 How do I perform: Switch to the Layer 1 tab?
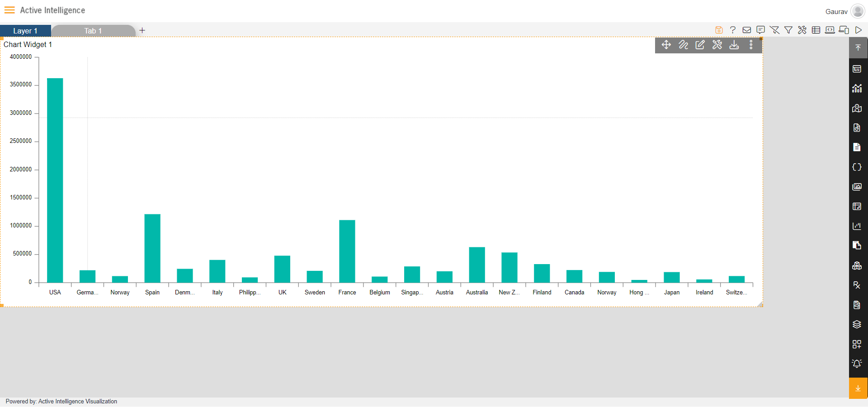click(x=25, y=31)
